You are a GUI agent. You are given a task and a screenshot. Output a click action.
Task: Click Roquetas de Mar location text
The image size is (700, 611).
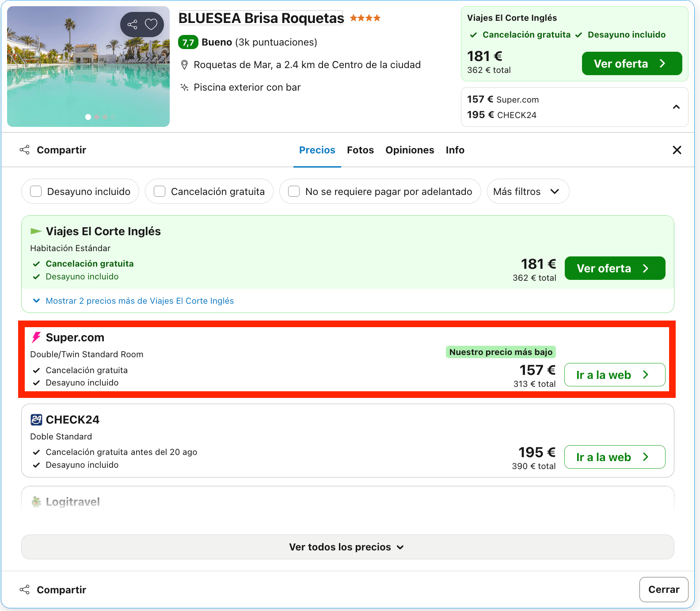[307, 65]
